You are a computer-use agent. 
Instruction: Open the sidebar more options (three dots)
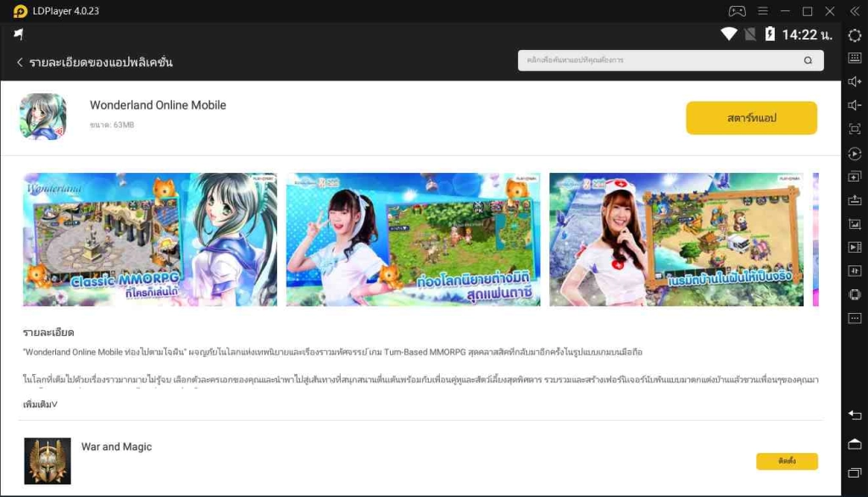click(x=854, y=317)
